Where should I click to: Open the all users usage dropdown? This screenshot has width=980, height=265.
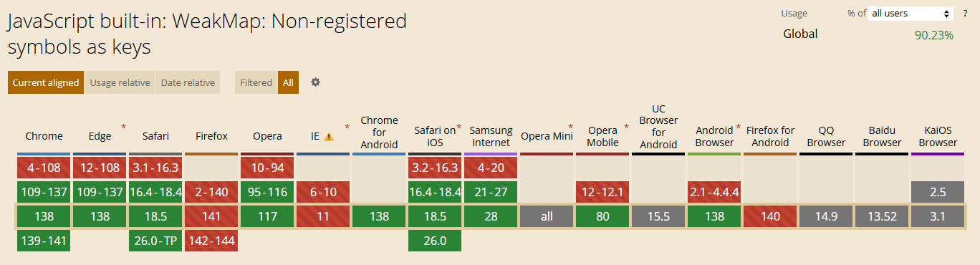[x=911, y=14]
